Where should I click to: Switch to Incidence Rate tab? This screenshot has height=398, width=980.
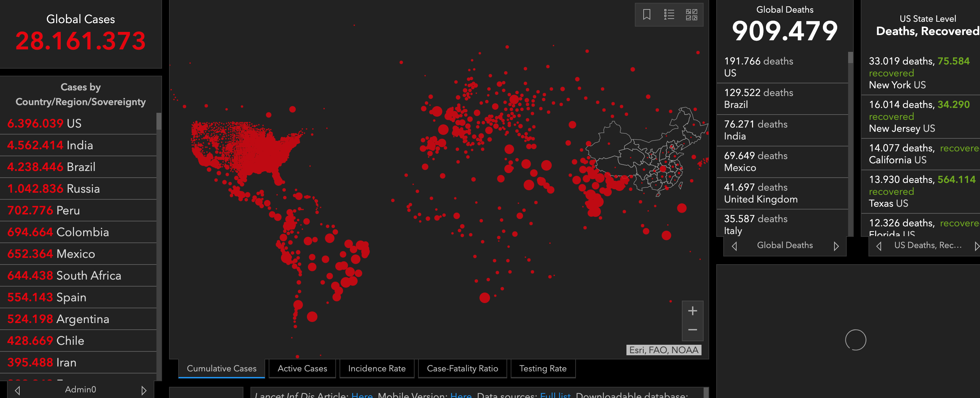point(377,368)
